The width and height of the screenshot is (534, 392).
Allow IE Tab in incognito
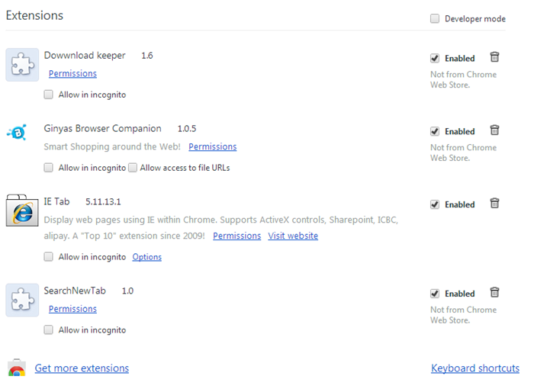click(x=48, y=256)
